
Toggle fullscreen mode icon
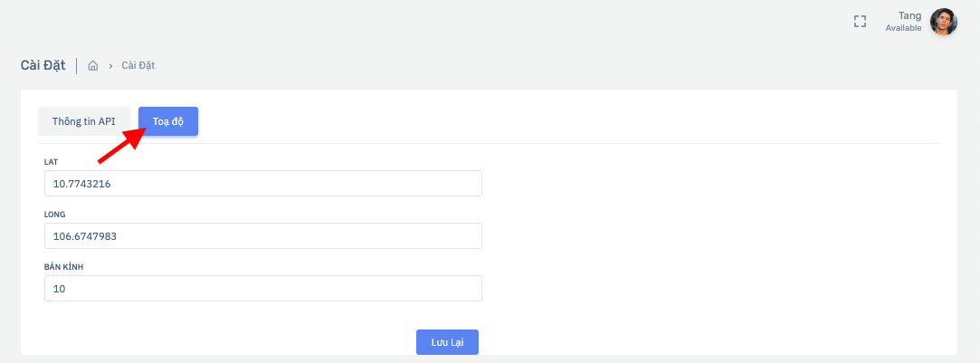(860, 22)
